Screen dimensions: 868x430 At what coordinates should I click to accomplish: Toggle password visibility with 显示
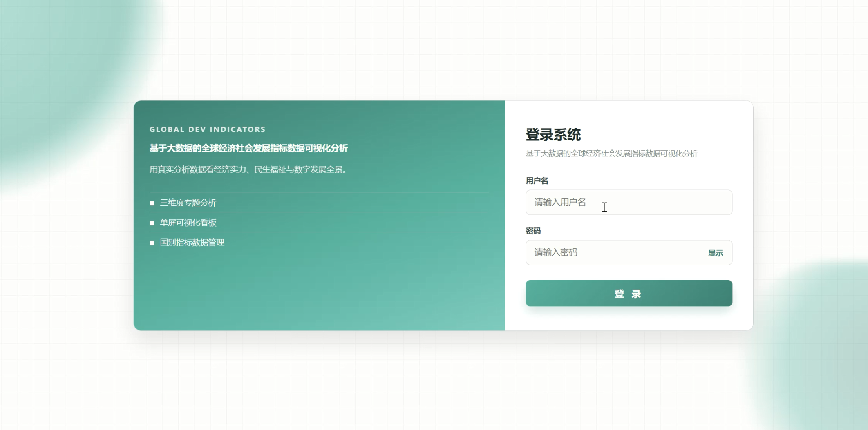[715, 253]
